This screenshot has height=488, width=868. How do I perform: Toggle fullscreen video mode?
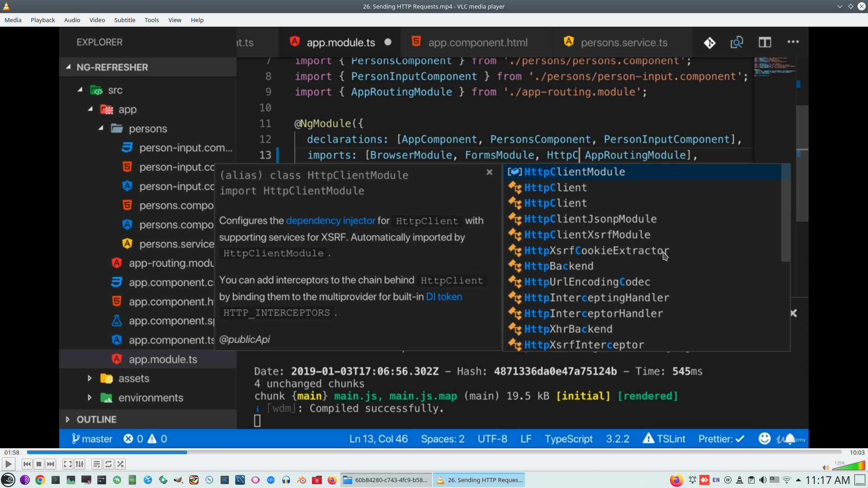coord(67,464)
